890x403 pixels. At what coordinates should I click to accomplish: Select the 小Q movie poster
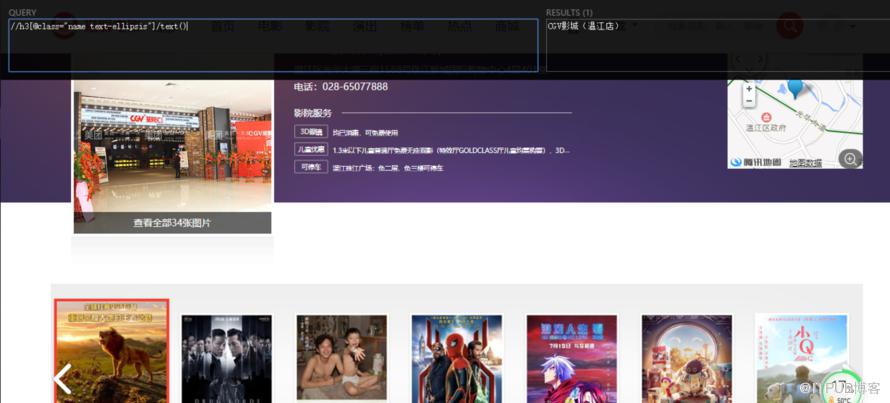point(801,359)
